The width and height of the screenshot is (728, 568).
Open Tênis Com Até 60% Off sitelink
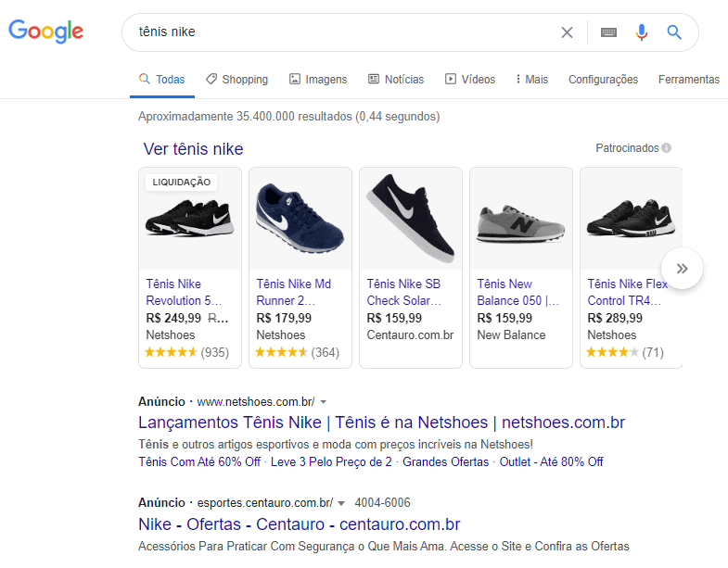(x=199, y=462)
